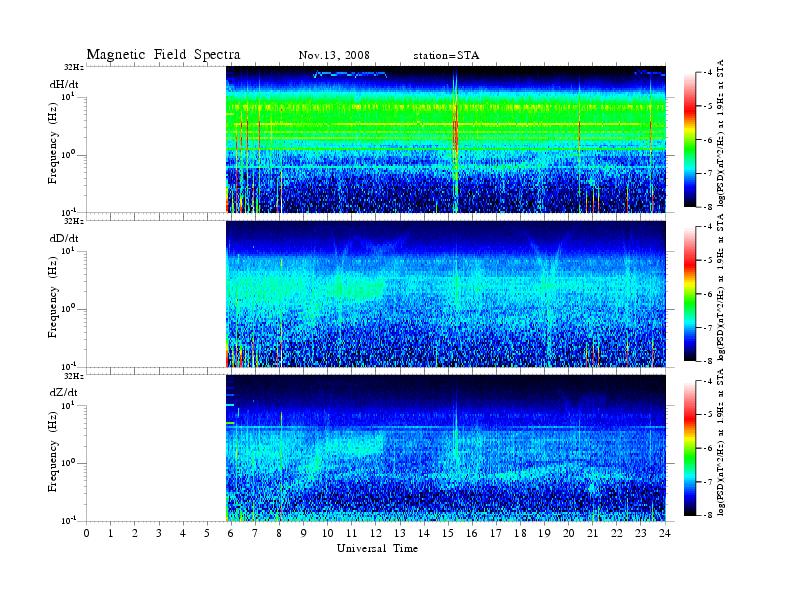Click the "32Hz" label atop dZ/dt panel

[74, 376]
